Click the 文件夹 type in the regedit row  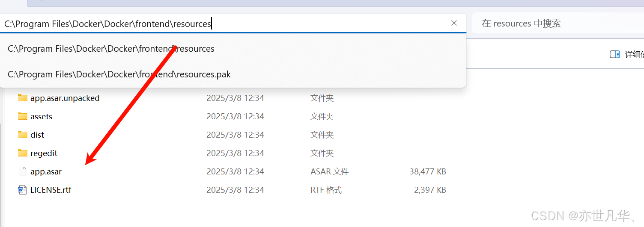pyautogui.click(x=322, y=153)
